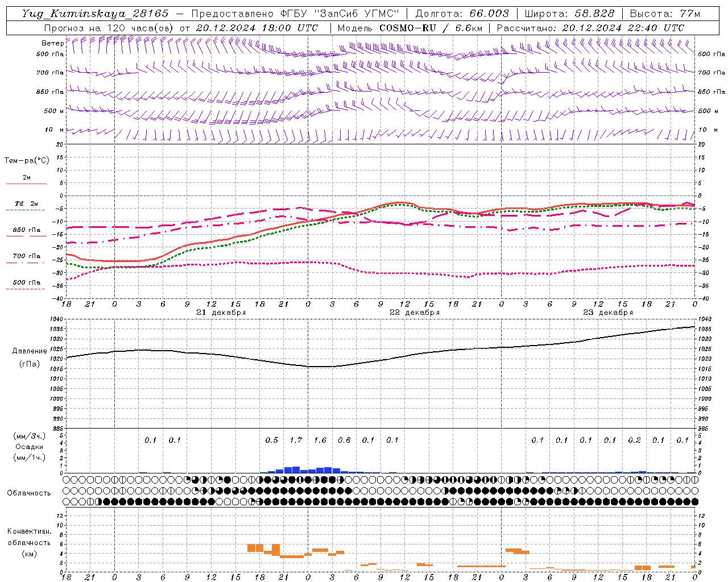Click the Ветер wind panel label

52,43
